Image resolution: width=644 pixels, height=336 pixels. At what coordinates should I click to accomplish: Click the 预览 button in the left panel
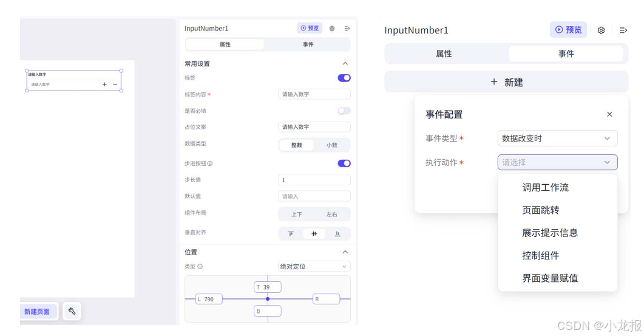[x=310, y=28]
